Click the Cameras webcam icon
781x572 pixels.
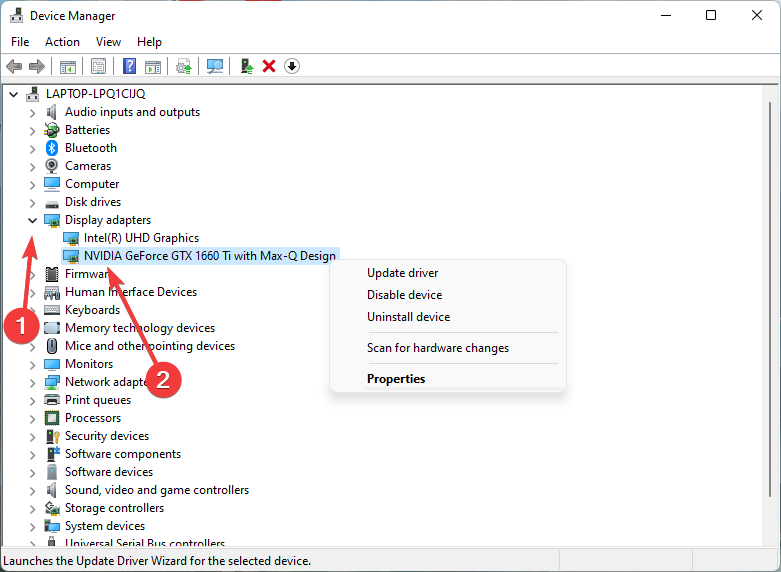pyautogui.click(x=52, y=166)
